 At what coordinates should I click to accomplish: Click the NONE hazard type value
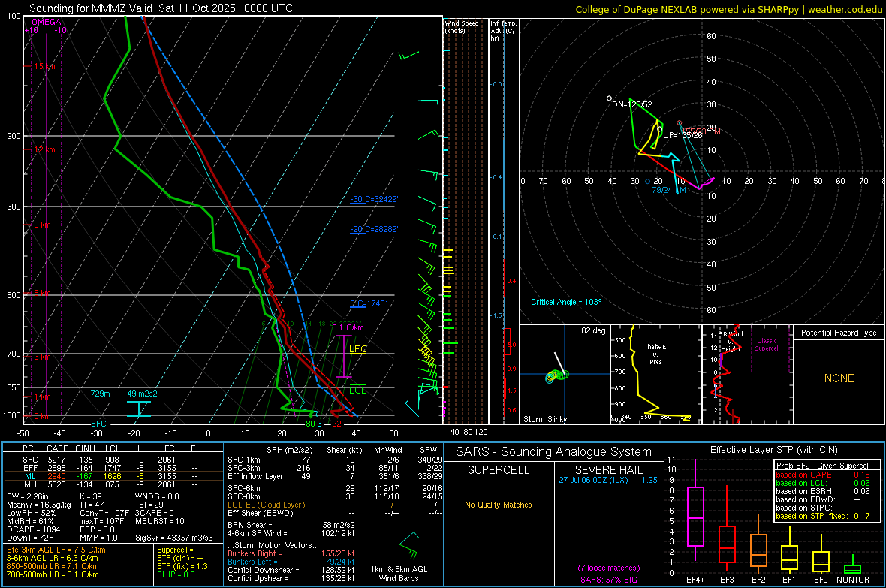(839, 378)
